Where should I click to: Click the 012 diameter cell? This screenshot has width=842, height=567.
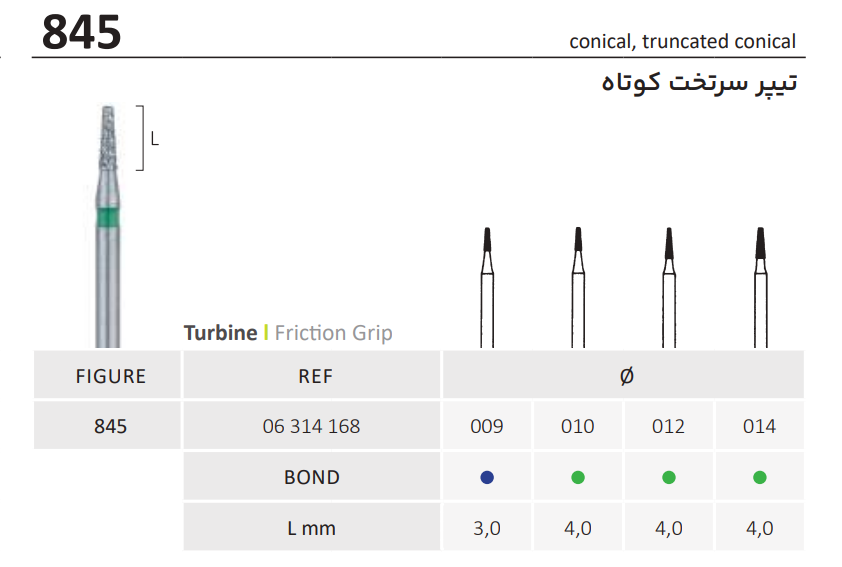pyautogui.click(x=669, y=425)
